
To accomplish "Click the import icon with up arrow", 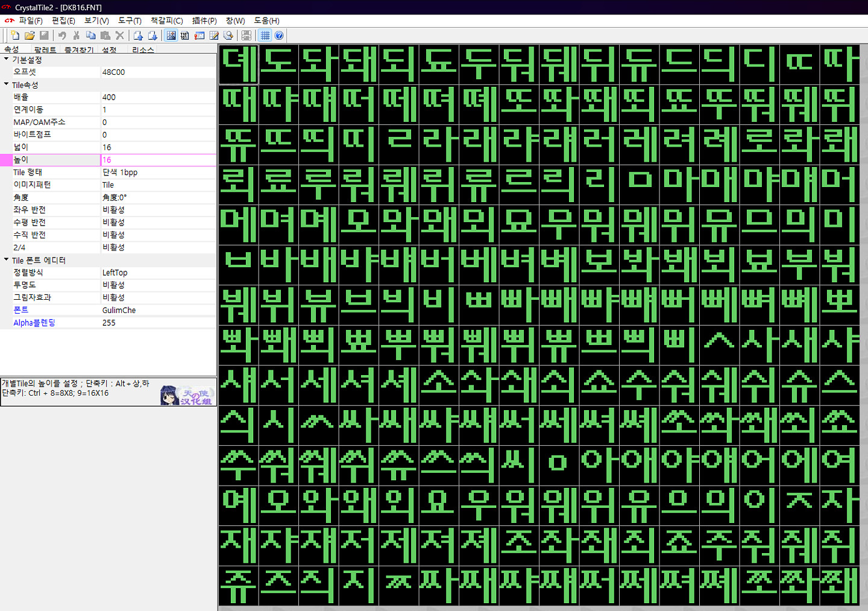I will pos(138,36).
